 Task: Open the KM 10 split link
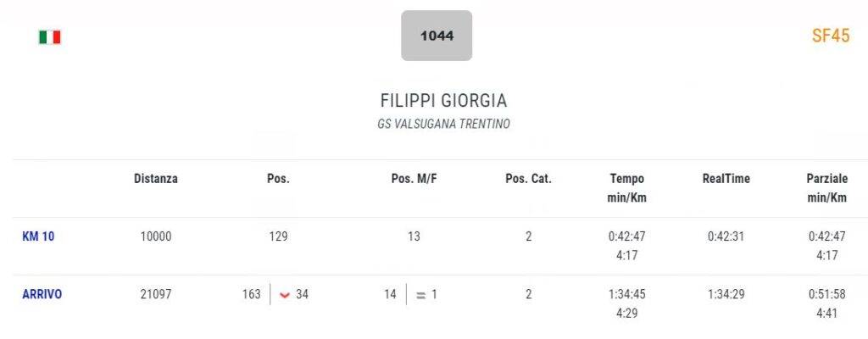point(38,236)
